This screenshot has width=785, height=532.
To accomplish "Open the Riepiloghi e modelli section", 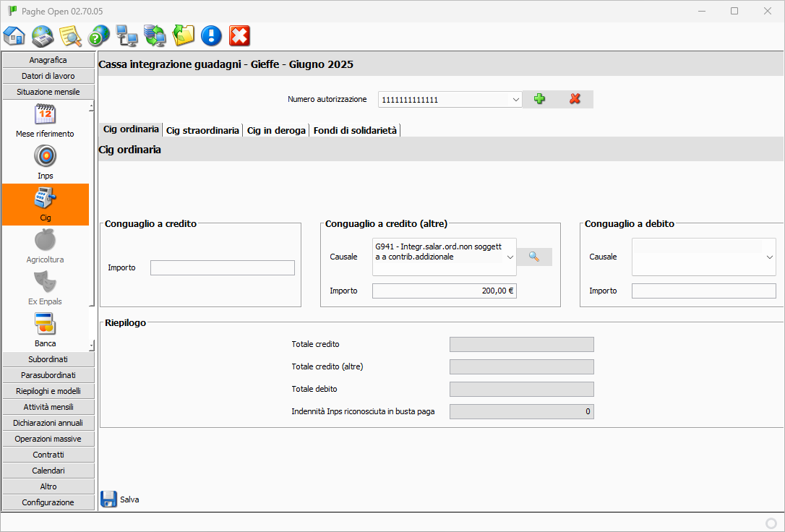I will 48,391.
